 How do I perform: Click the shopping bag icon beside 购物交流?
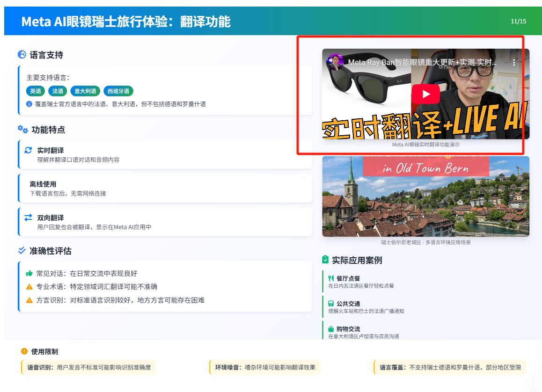[x=331, y=329]
